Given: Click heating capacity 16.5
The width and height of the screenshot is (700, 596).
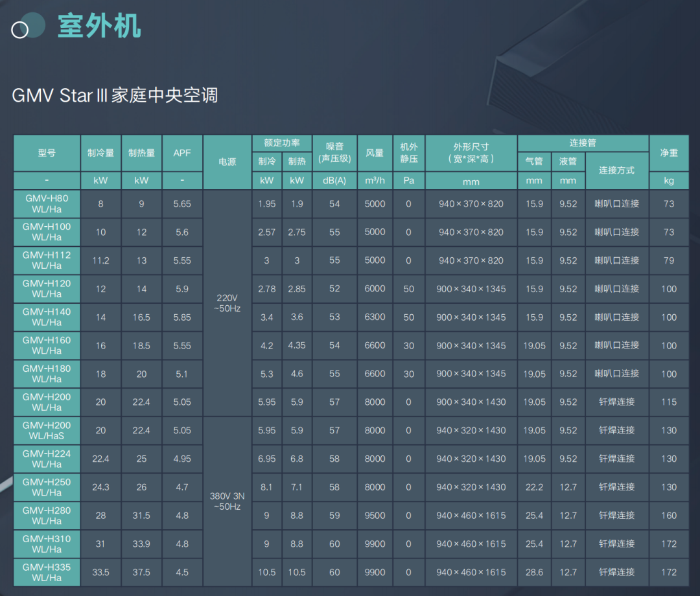Looking at the screenshot, I should (x=141, y=317).
